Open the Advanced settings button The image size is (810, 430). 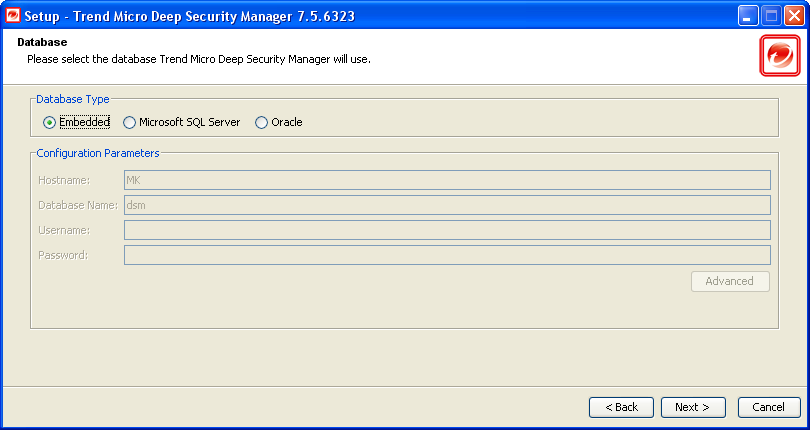[730, 281]
